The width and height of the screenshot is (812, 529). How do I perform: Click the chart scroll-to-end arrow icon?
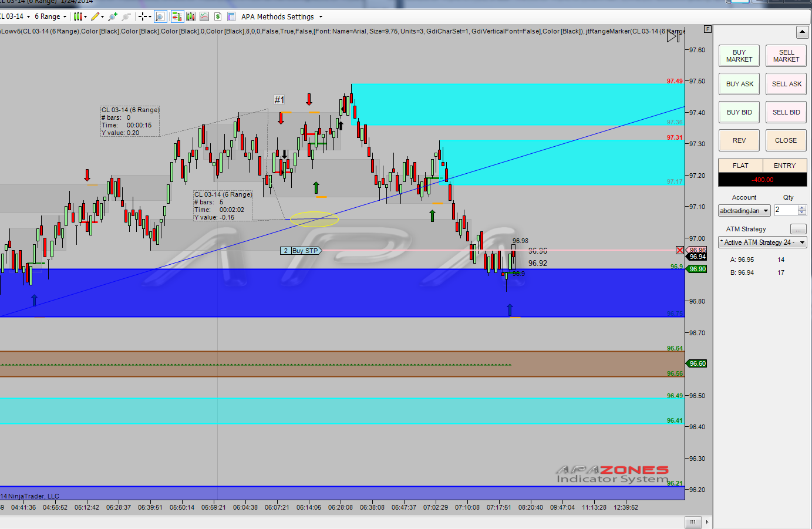pos(674,37)
